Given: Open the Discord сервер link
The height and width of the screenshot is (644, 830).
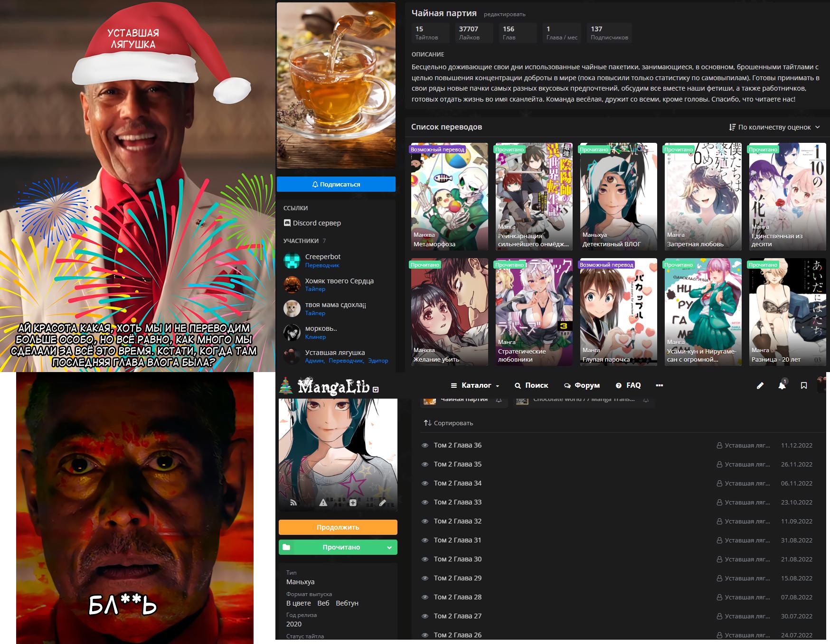Looking at the screenshot, I should pyautogui.click(x=317, y=223).
